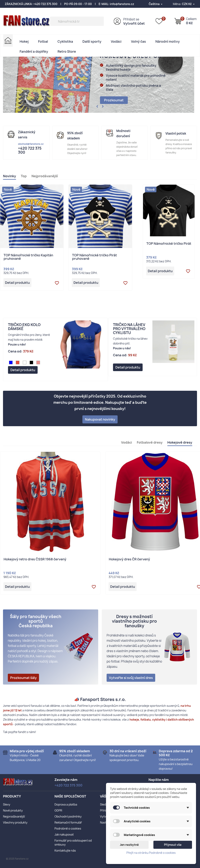Add Kapitán striped shirt to wishlist
Screen dimensions: 200x868
point(57,283)
